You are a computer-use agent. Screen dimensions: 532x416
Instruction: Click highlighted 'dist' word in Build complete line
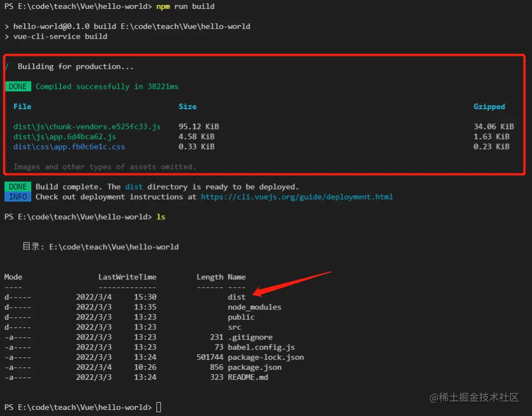click(133, 187)
